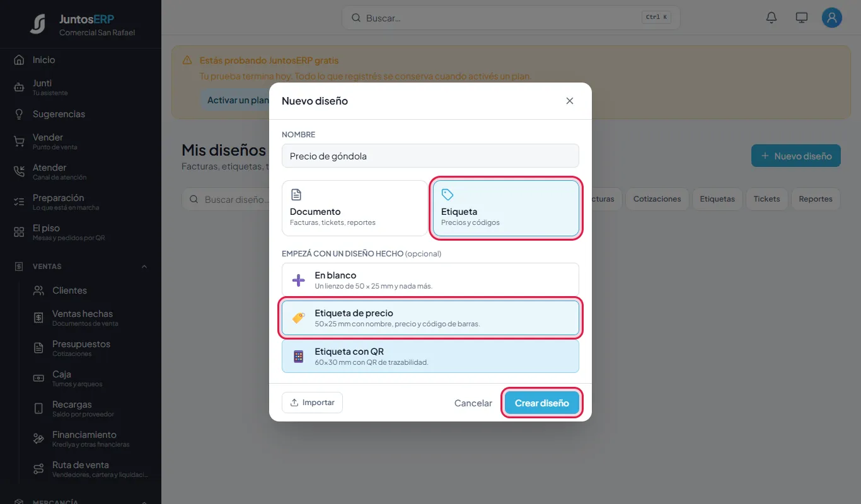The height and width of the screenshot is (504, 861).
Task: Open the user profile avatar
Action: pyautogui.click(x=832, y=18)
